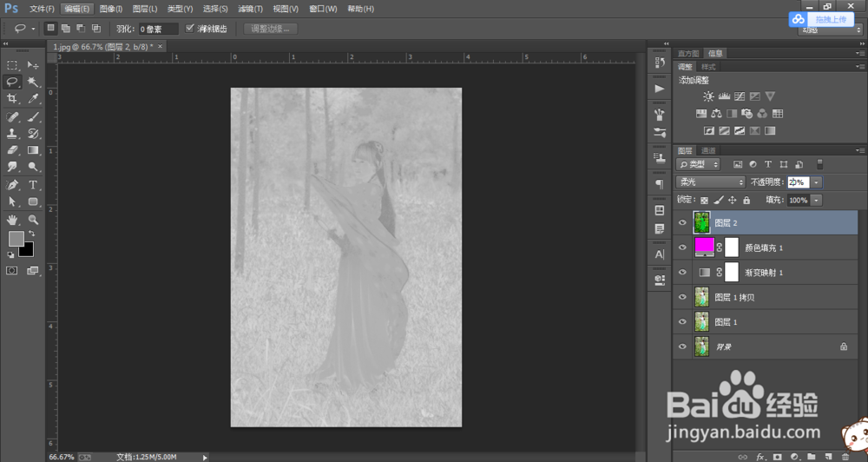Click the magenta 颜色填充 1 color thumbnail
868x462 pixels.
(x=704, y=247)
